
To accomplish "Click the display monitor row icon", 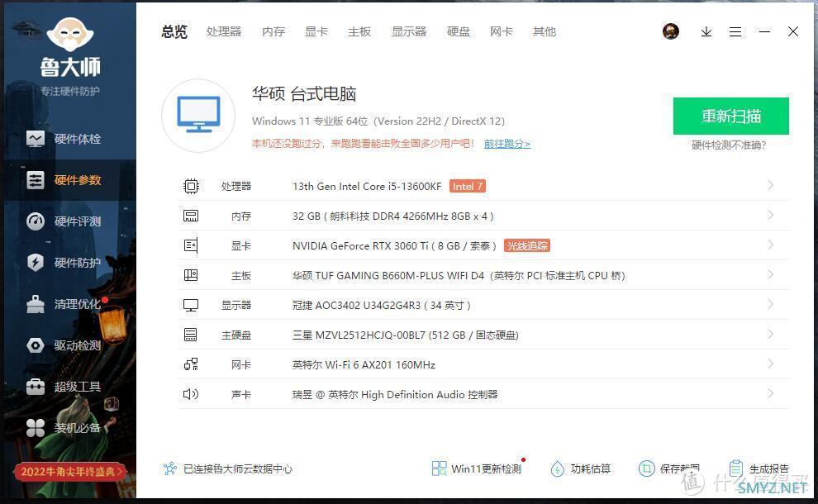I will 191,305.
